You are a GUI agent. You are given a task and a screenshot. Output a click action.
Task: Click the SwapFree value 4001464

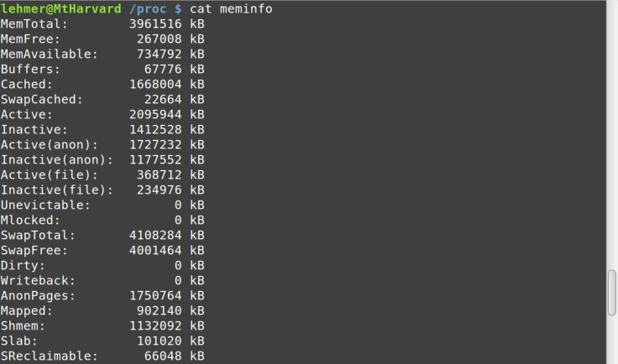click(x=155, y=250)
